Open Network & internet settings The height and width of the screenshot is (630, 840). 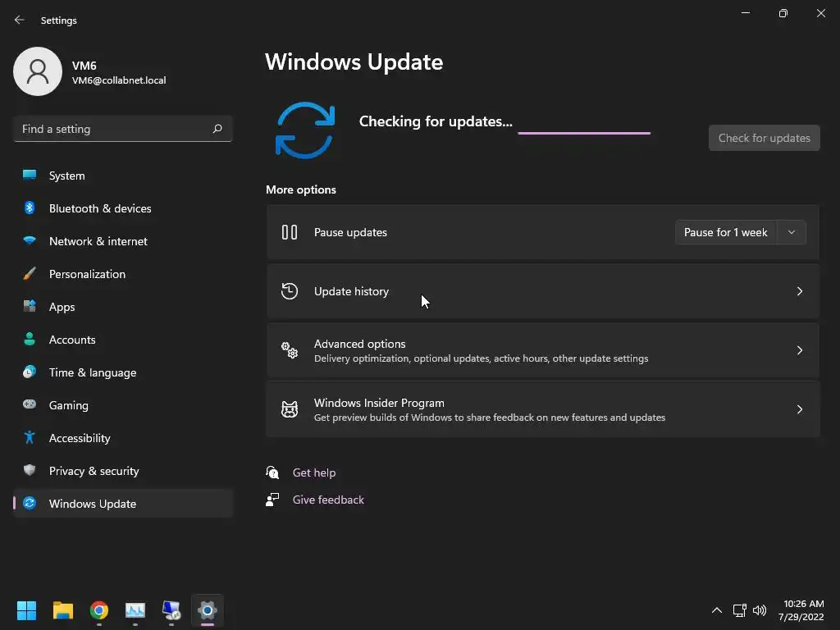coord(123,241)
